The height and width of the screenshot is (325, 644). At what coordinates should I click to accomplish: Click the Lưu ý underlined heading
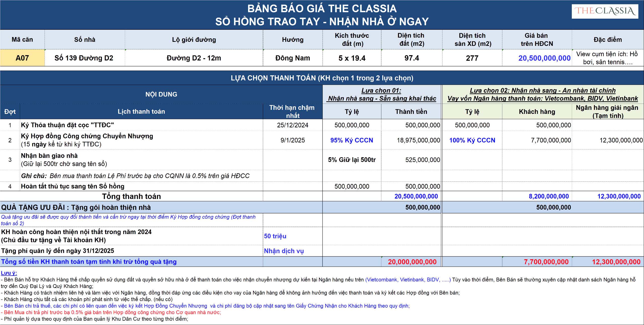coord(9,273)
